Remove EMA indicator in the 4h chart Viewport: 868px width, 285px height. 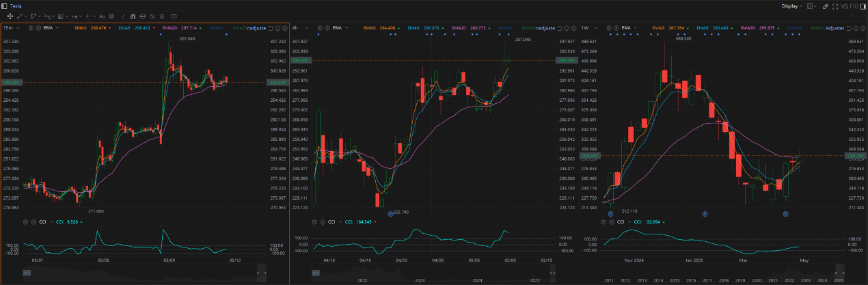327,28
